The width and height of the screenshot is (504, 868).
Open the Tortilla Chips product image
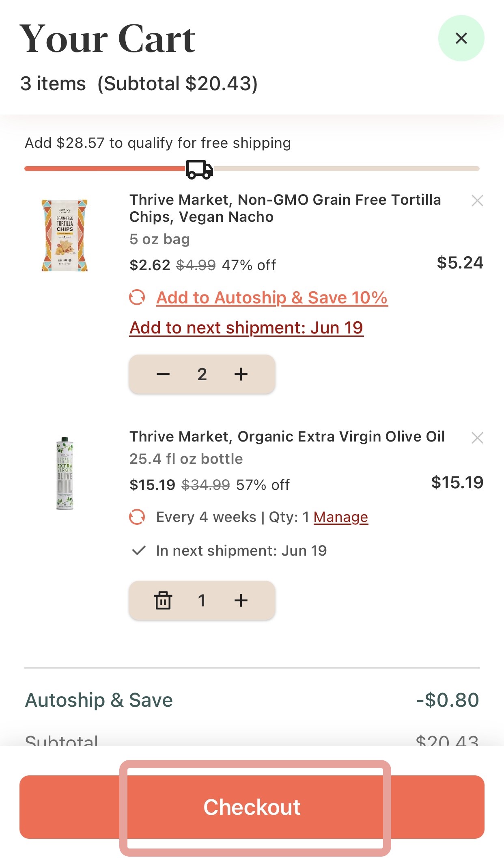point(65,235)
